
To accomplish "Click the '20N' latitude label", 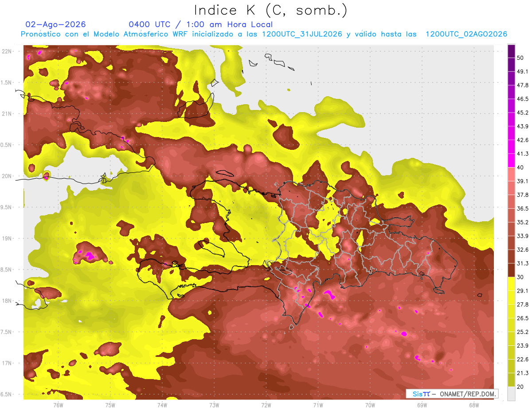I will coord(8,176).
